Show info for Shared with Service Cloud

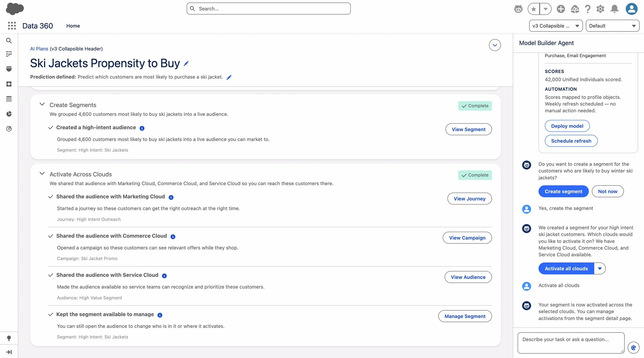164,276
